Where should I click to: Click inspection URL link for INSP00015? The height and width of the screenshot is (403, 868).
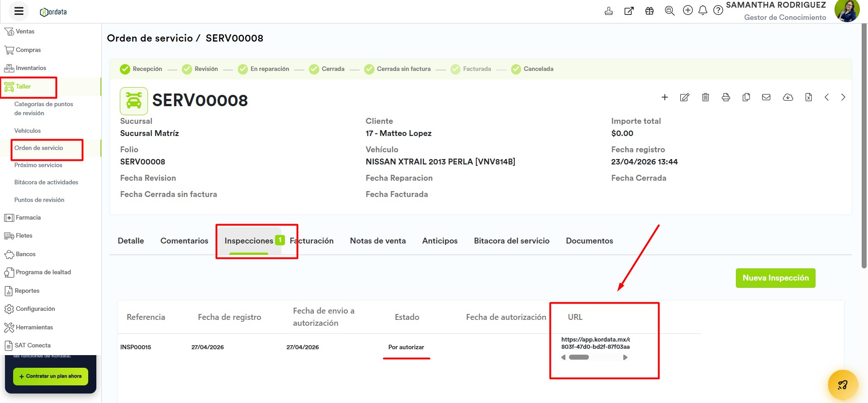pos(596,343)
